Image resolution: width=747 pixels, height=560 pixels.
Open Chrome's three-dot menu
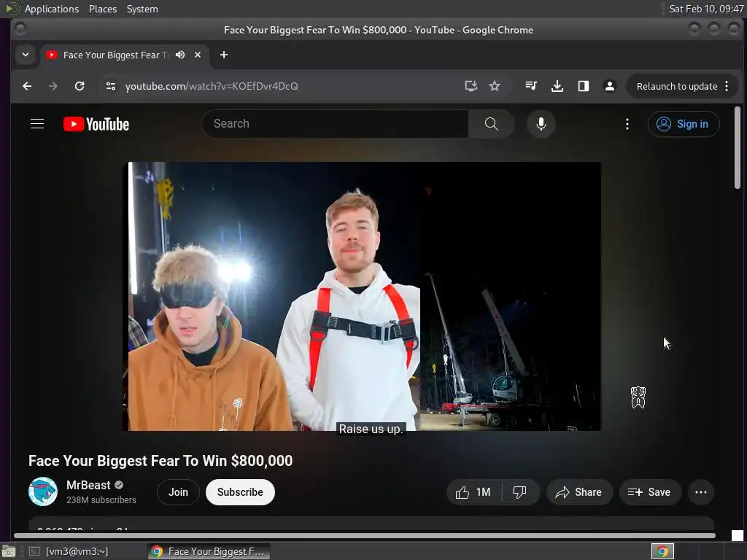(727, 86)
